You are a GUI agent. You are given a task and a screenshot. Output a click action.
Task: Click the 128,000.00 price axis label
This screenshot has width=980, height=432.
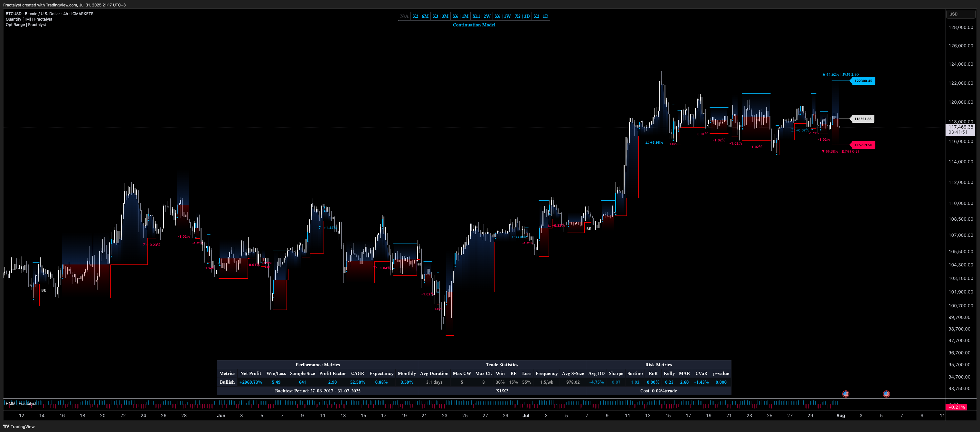[961, 27]
